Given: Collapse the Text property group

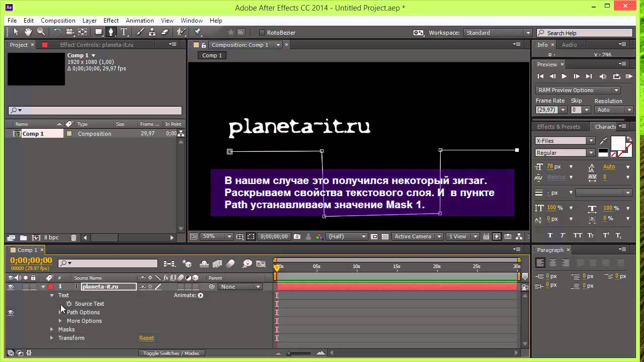Looking at the screenshot, I should click(52, 295).
